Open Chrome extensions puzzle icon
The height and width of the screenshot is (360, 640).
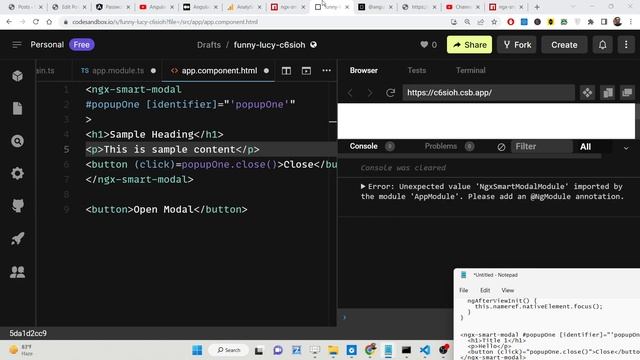pyautogui.click(x=590, y=22)
